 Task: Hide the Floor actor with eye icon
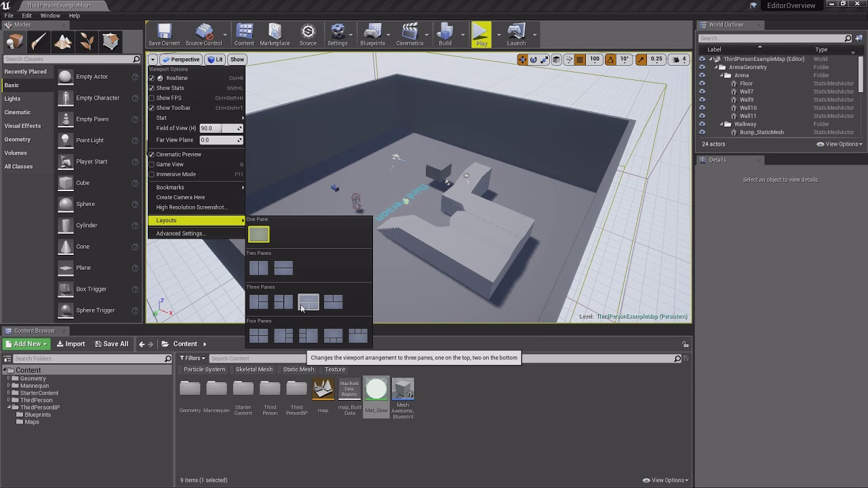[702, 83]
